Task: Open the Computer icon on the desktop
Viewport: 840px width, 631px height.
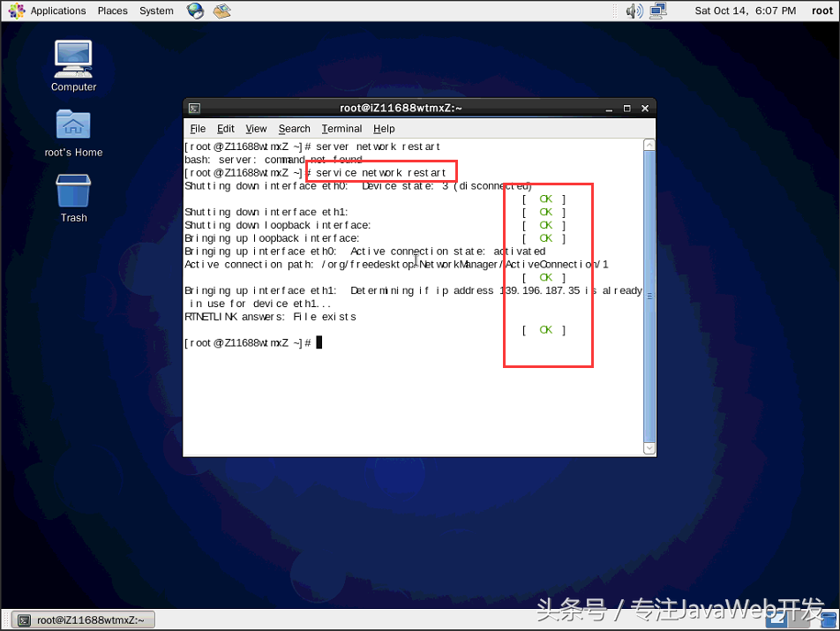Action: (x=72, y=60)
